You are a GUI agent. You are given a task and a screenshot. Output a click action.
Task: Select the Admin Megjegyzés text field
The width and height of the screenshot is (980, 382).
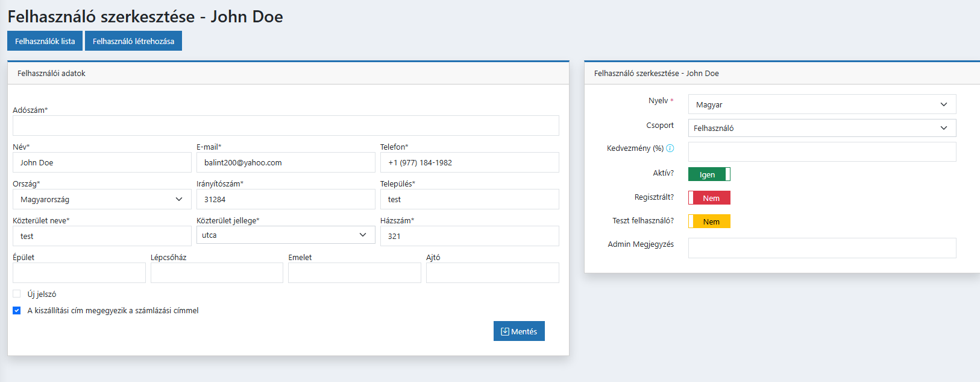[x=821, y=248]
